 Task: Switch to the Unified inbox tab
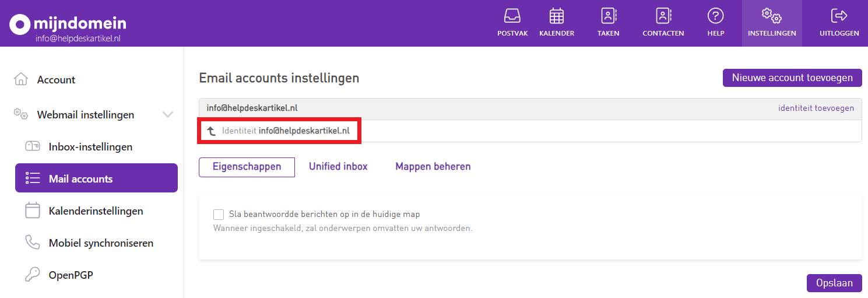pyautogui.click(x=338, y=167)
